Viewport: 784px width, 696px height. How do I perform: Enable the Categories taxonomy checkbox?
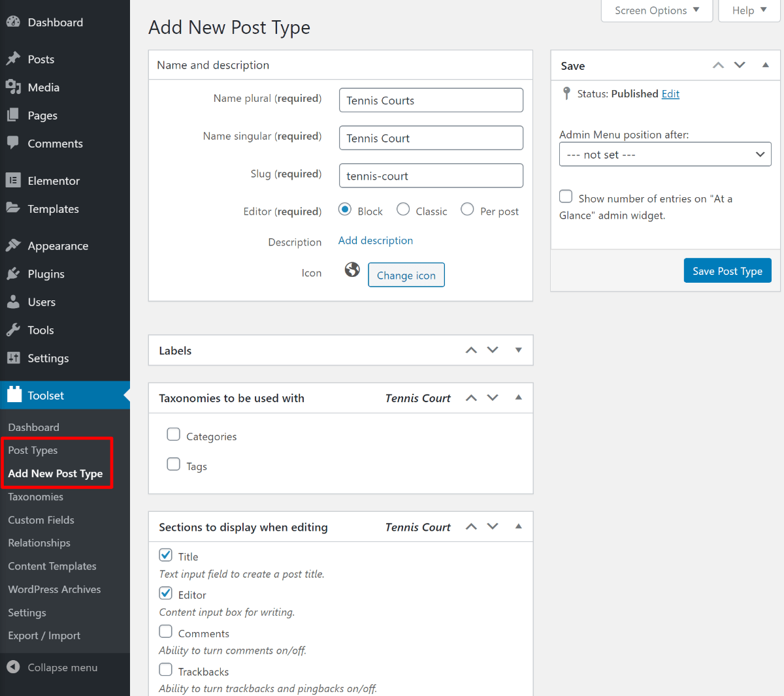point(174,435)
